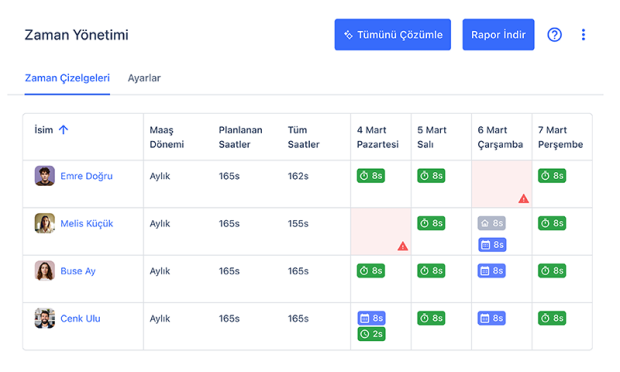Click Buse Ay's avatar thumbnail
This screenshot has width=620, height=372.
(x=45, y=271)
